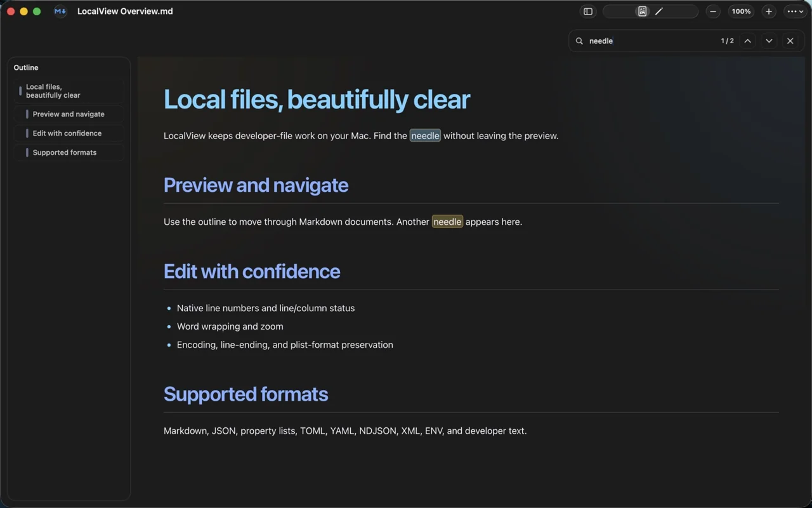
Task: Zoom in with the plus button
Action: (769, 11)
